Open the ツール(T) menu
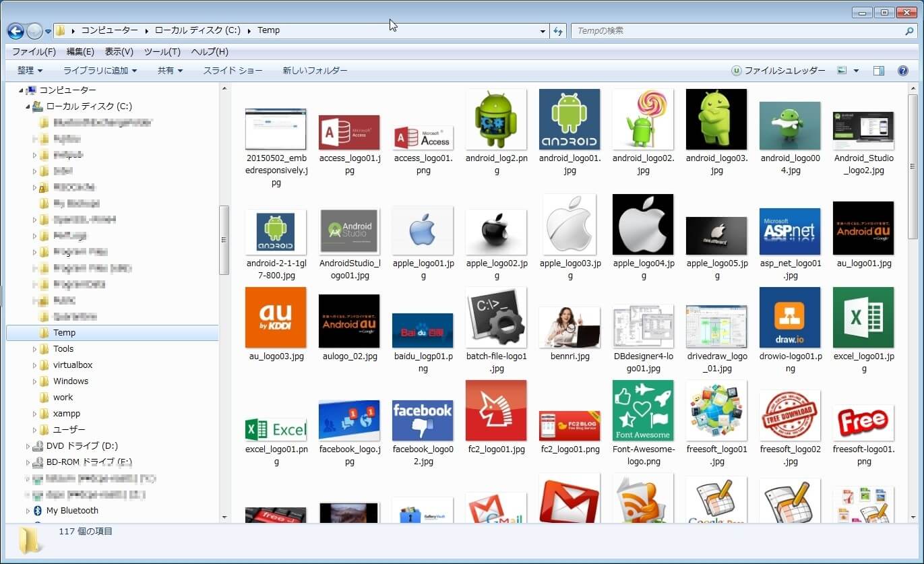This screenshot has height=564, width=924. click(x=162, y=52)
